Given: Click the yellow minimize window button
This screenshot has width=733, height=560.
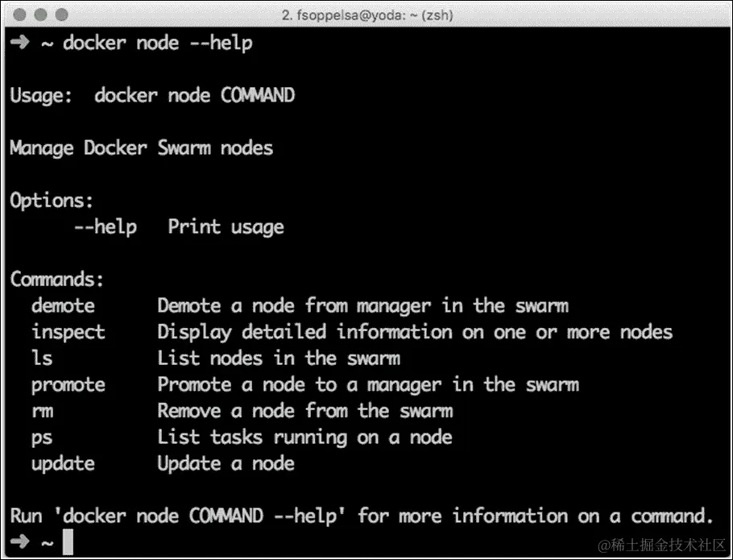Looking at the screenshot, I should [40, 15].
